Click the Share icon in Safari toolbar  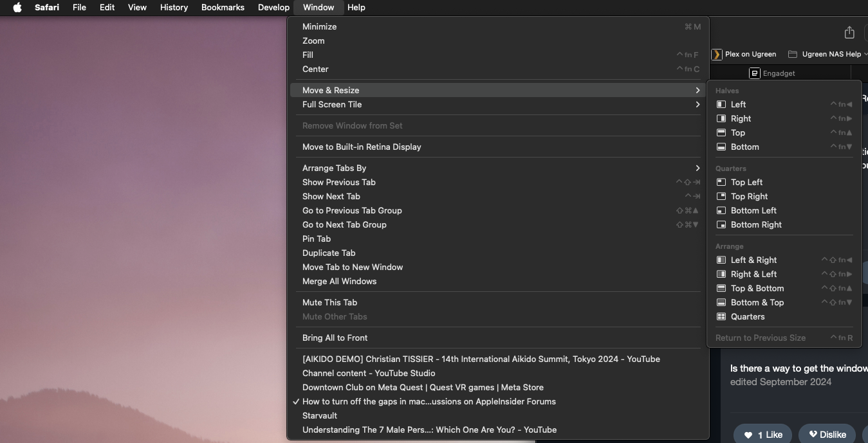click(849, 33)
